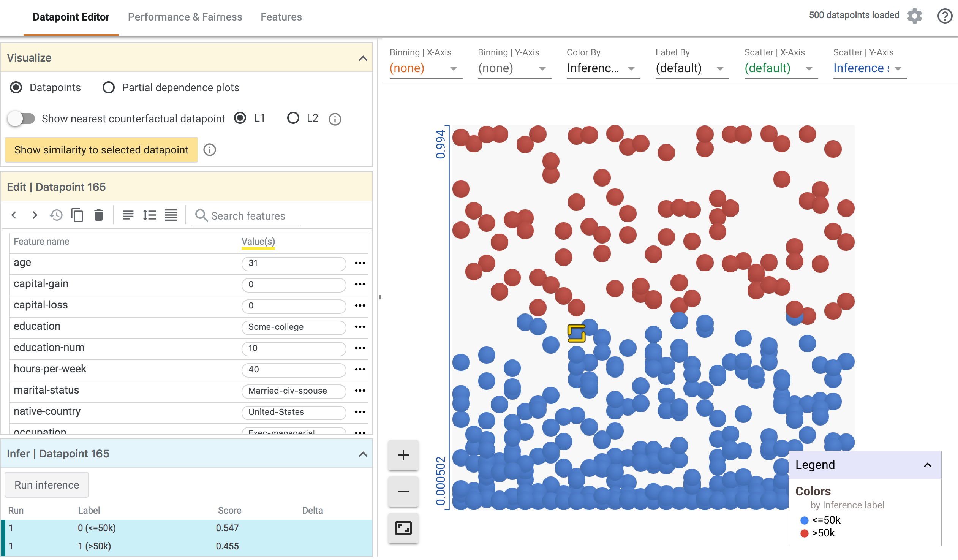Click the duplicate datapoint icon
958x560 pixels.
click(77, 215)
